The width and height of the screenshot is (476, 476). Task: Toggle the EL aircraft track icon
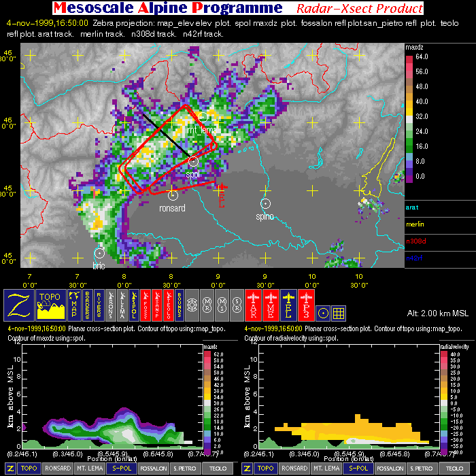point(288,304)
